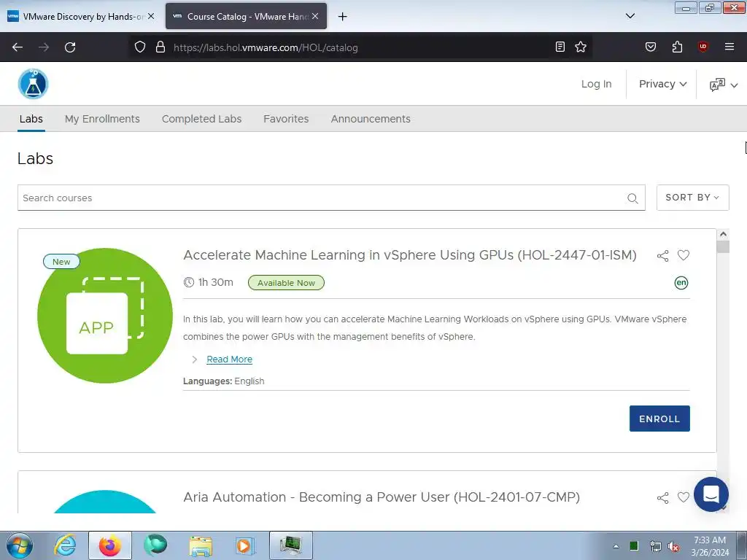Expand the Read More chevron
This screenshot has width=747, height=560.
point(194,359)
